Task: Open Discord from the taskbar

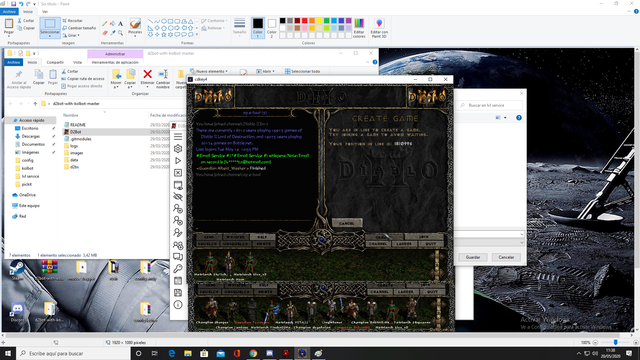Action: coord(269,353)
